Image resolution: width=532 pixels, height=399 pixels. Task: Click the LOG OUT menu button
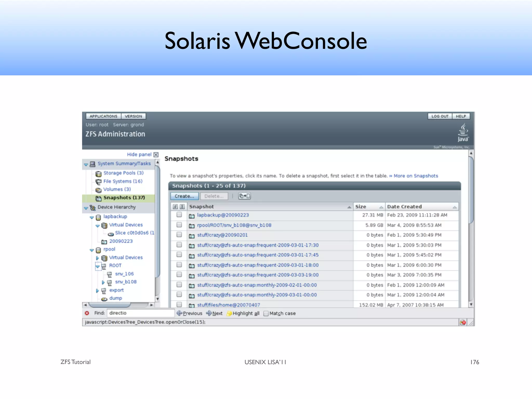(440, 116)
